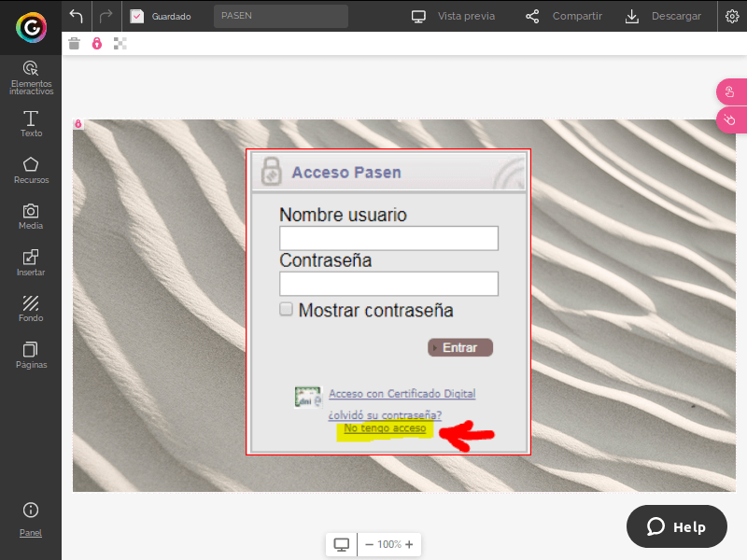This screenshot has width=747, height=560.
Task: Zoom out with the minus button
Action: pos(369,544)
